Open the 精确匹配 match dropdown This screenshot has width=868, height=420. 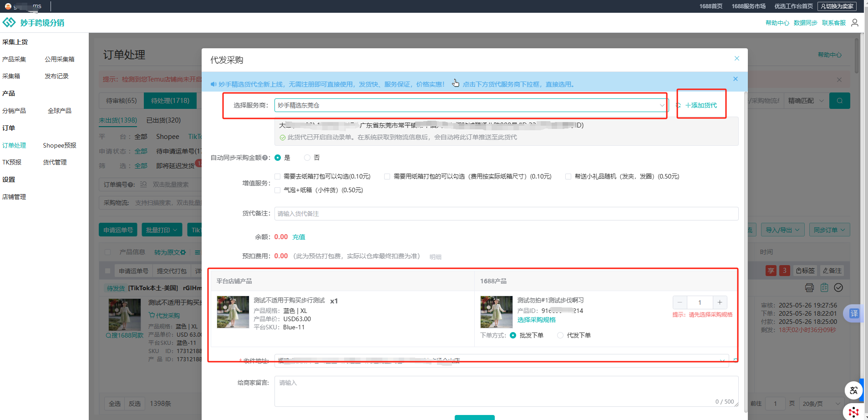[807, 101]
